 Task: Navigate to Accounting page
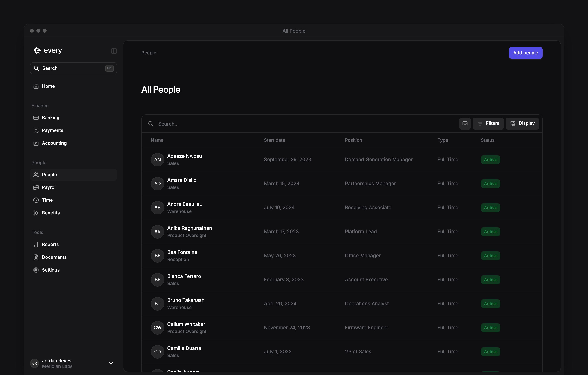[73, 143]
